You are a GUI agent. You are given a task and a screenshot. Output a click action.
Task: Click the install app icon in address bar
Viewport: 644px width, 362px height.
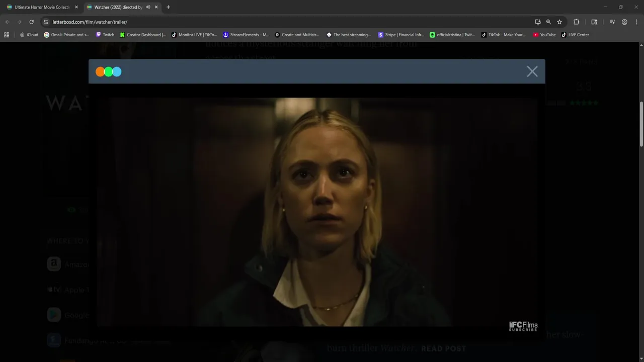click(x=538, y=22)
